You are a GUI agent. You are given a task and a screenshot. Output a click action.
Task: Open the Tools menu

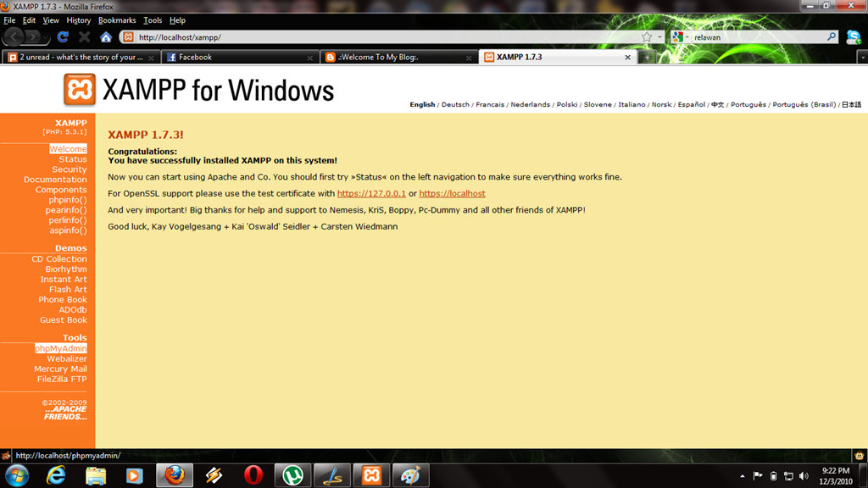click(153, 20)
